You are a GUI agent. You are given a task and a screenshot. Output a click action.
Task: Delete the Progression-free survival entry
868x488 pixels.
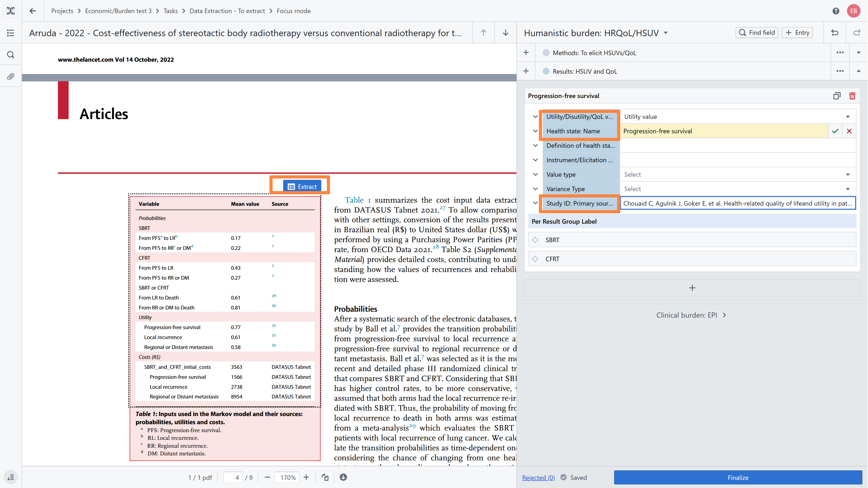852,96
